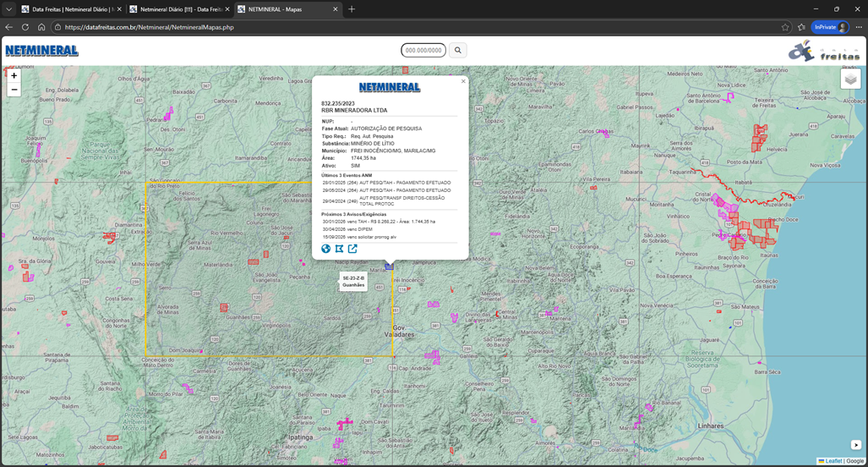Open the map layers control
Image resolution: width=868 pixels, height=467 pixels.
pyautogui.click(x=850, y=80)
